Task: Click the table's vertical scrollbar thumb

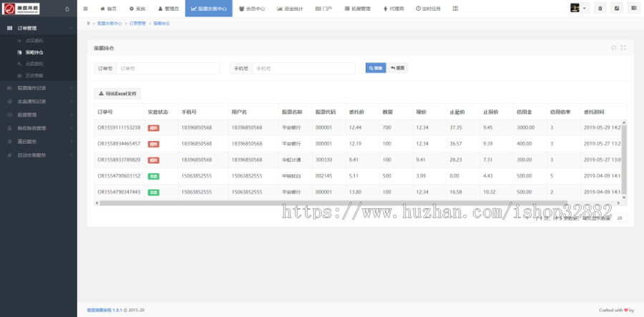Action: 624,159
